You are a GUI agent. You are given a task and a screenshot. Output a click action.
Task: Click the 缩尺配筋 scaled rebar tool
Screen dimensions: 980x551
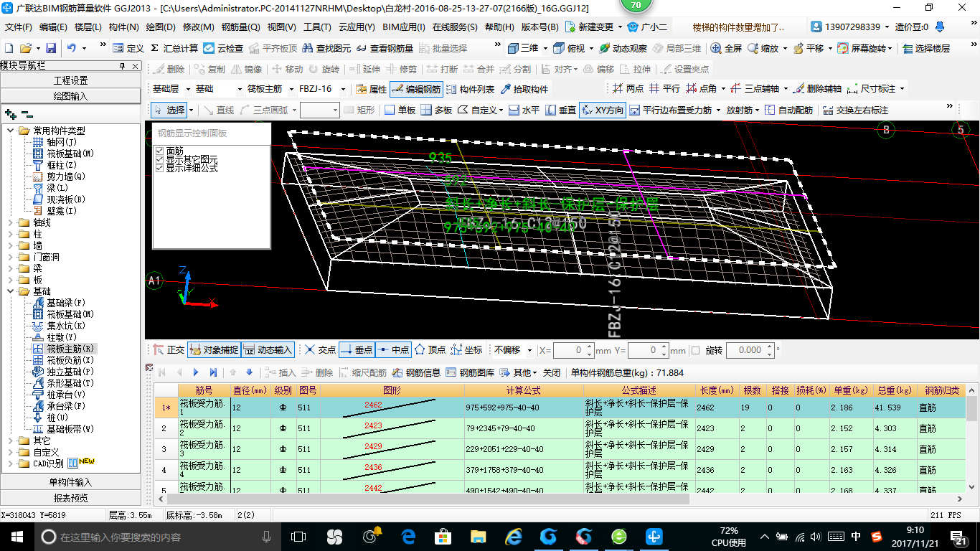(362, 372)
